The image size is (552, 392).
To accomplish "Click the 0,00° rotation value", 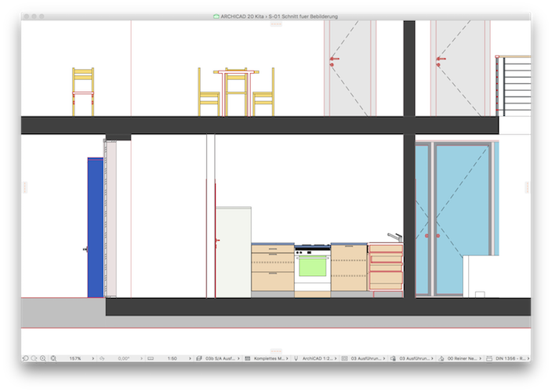I will [x=124, y=358].
